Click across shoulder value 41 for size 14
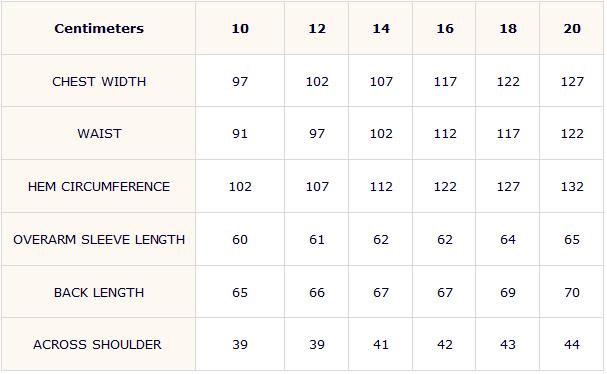The width and height of the screenshot is (607, 374). (381, 345)
